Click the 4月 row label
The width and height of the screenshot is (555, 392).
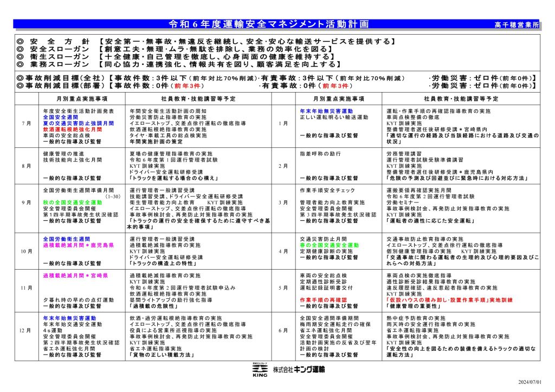tap(283, 251)
